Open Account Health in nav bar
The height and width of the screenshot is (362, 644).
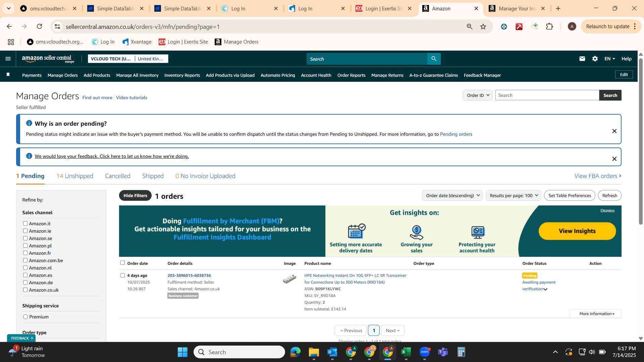316,75
